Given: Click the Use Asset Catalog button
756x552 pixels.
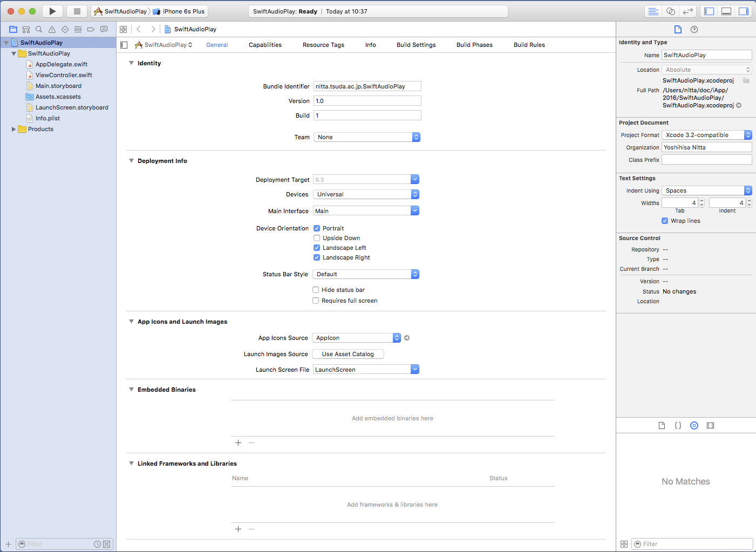Looking at the screenshot, I should tap(348, 354).
